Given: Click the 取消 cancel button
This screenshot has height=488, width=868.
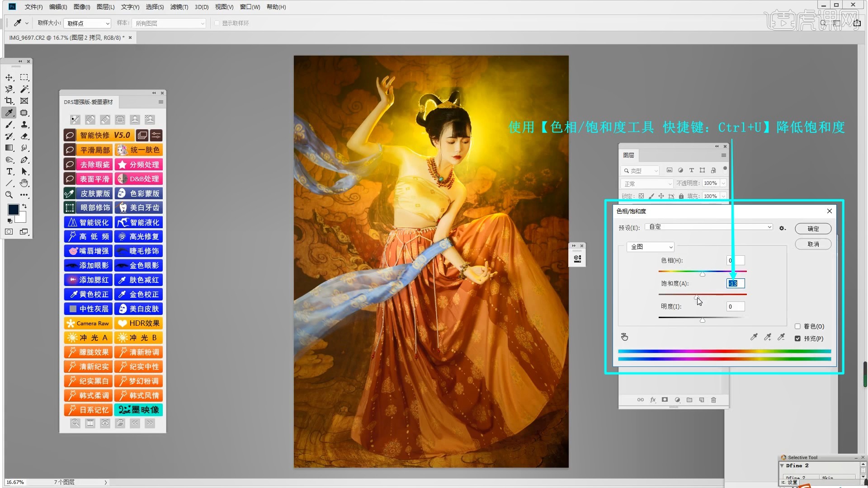Looking at the screenshot, I should [x=813, y=244].
